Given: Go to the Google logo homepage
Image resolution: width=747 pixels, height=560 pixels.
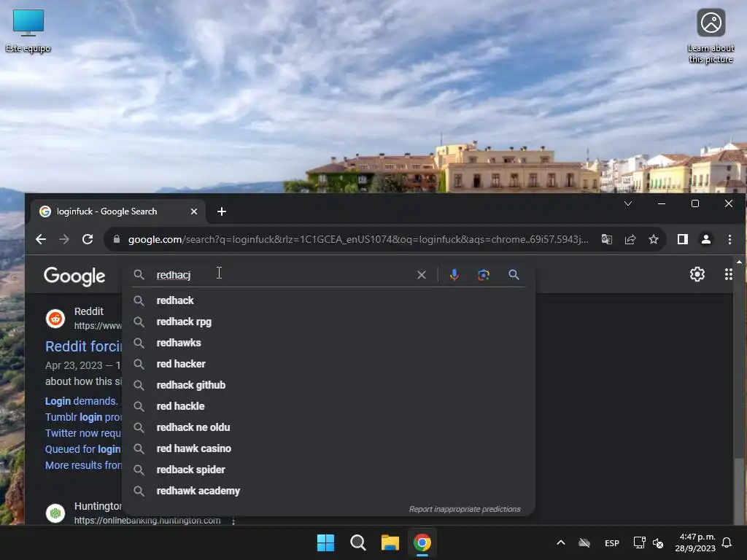Looking at the screenshot, I should 74,276.
